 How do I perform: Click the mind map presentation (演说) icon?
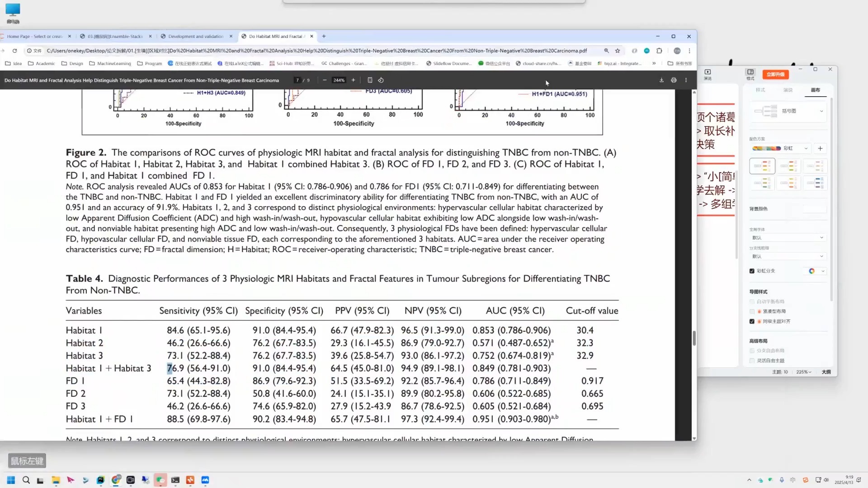pos(708,74)
